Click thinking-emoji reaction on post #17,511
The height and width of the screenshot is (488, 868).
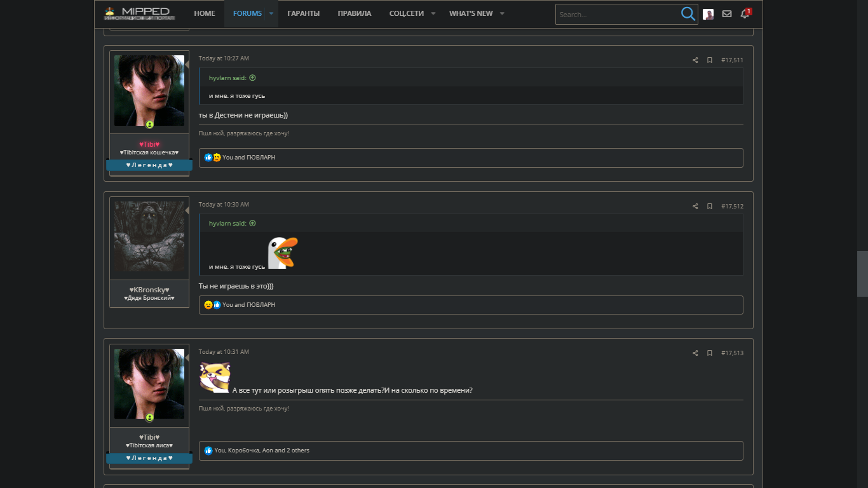click(x=217, y=158)
